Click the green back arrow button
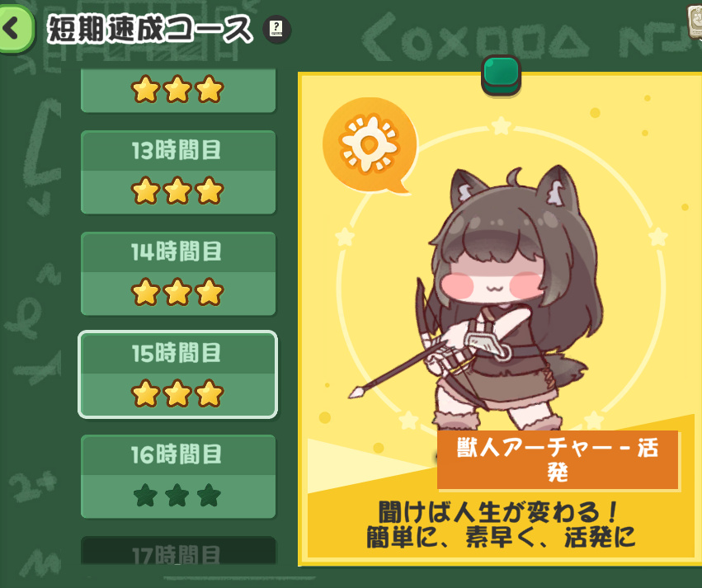Screen dimensions: 702x588 15,29
